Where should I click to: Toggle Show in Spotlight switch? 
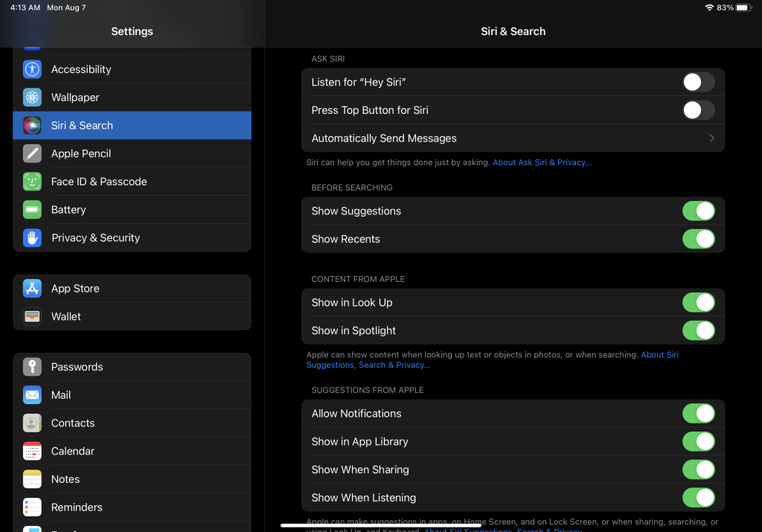coord(698,330)
